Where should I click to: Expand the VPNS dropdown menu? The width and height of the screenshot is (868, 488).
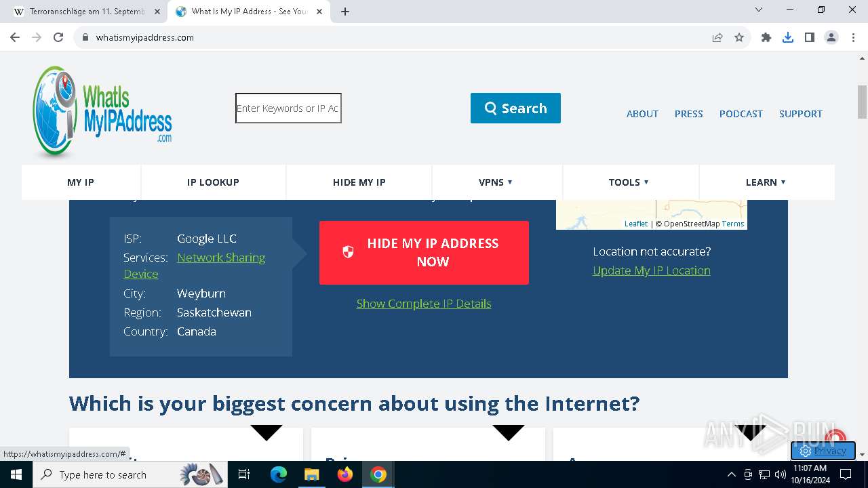[x=496, y=182]
